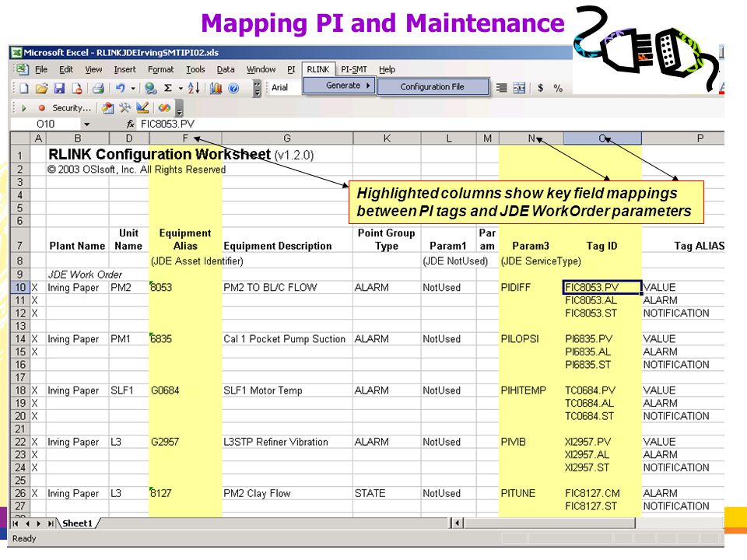Click the formula bar showing FIC8053.PV
The image size is (747, 560).
430,124
